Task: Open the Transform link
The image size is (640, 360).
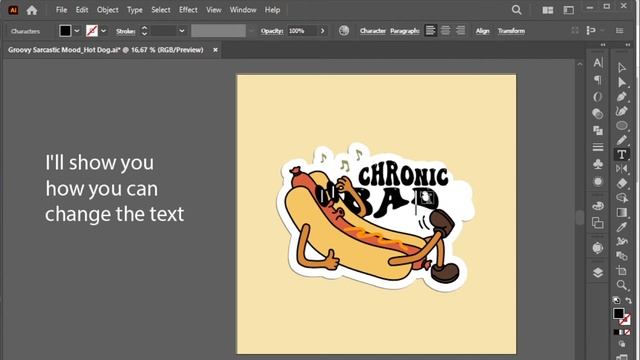Action: point(511,31)
